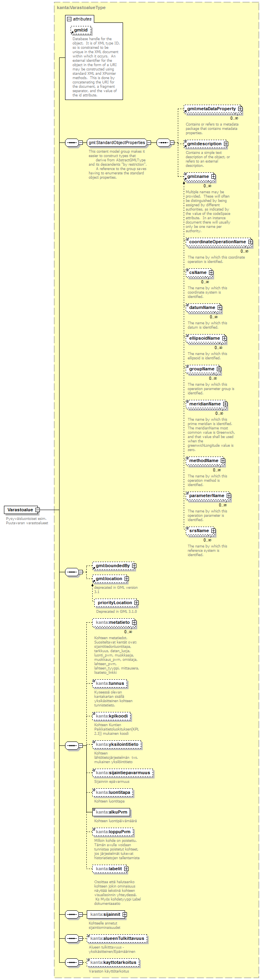The height and width of the screenshot is (980, 263).
Task: Select the kanta:loppuPvm element
Action: click(113, 832)
